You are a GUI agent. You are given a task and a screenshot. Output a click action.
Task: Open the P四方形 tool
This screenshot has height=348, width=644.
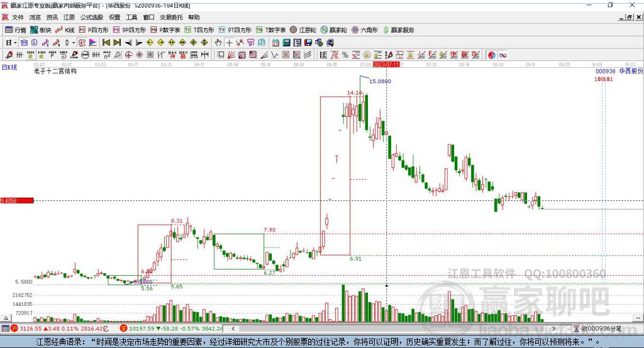tap(94, 30)
